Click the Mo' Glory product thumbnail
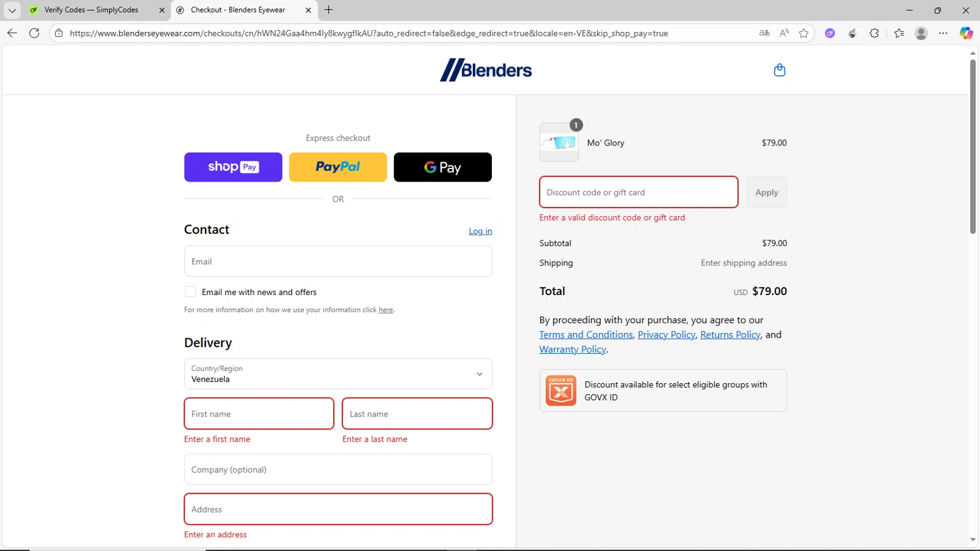 [x=559, y=142]
